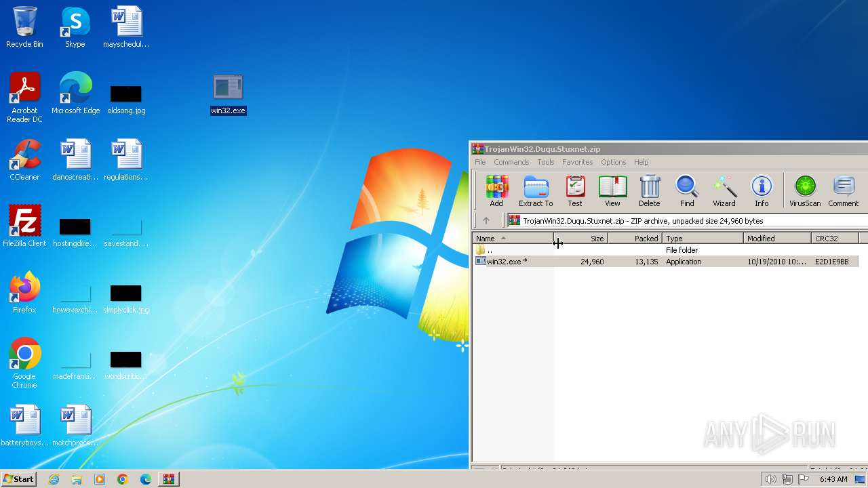
Task: Click the Delete trash icon in WinRAR
Action: (649, 191)
